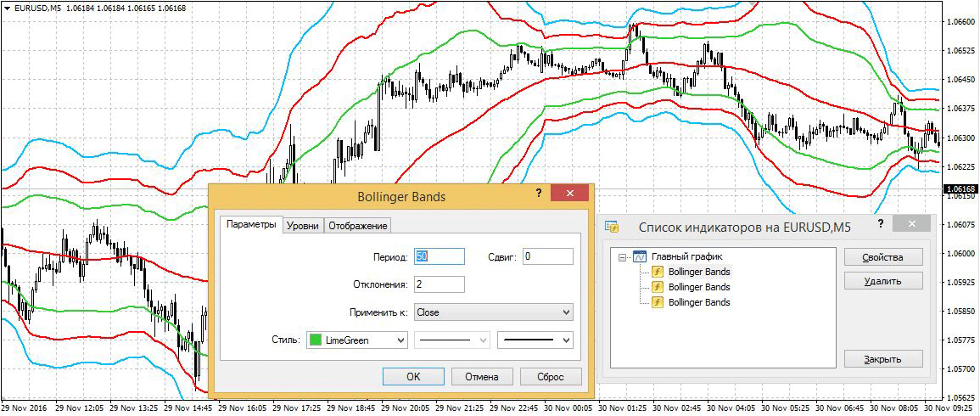Screen dimensions: 980x416
Task: Click the chart symbol arrow next to EURUSD,M5
Action: tap(7, 8)
